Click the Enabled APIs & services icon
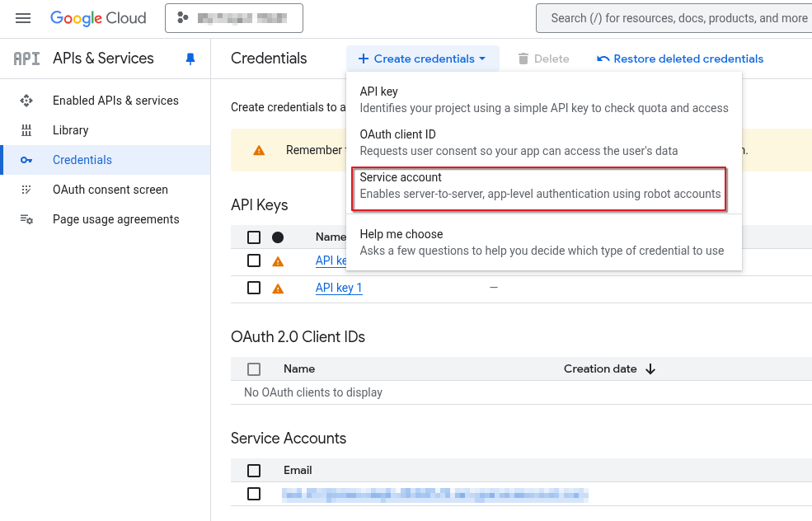The height and width of the screenshot is (521, 812). pos(26,101)
